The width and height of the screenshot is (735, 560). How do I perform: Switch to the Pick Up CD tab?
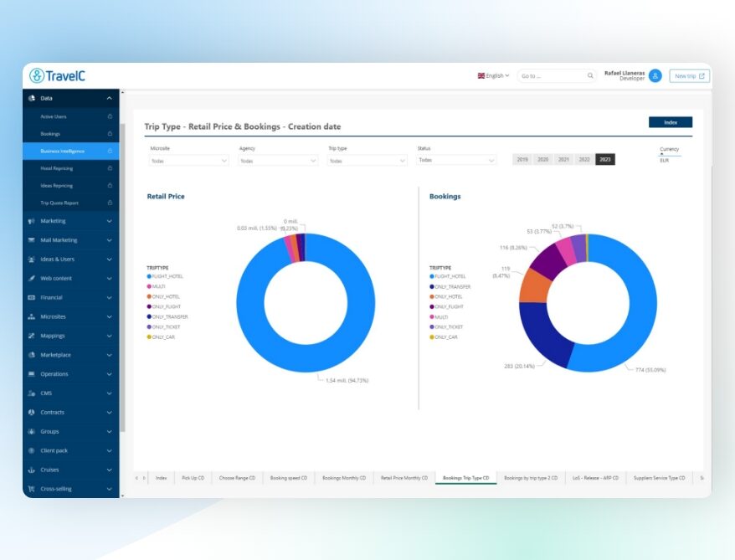(x=193, y=478)
